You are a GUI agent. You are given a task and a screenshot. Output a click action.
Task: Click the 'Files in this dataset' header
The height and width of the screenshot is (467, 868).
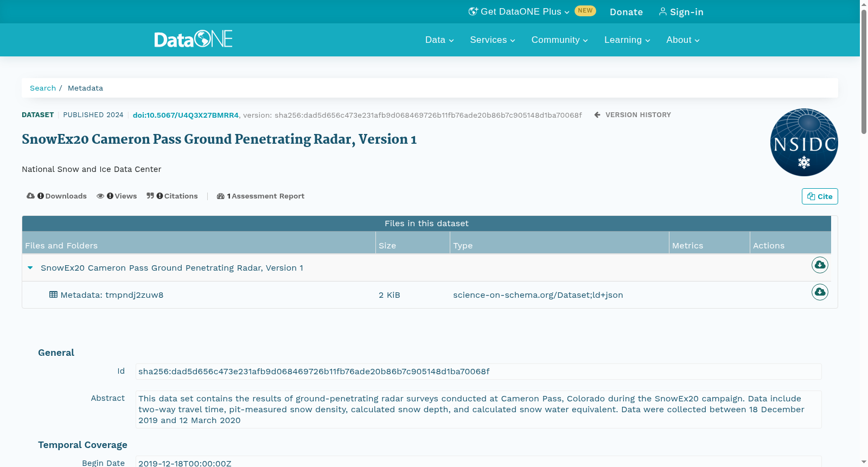tap(426, 223)
